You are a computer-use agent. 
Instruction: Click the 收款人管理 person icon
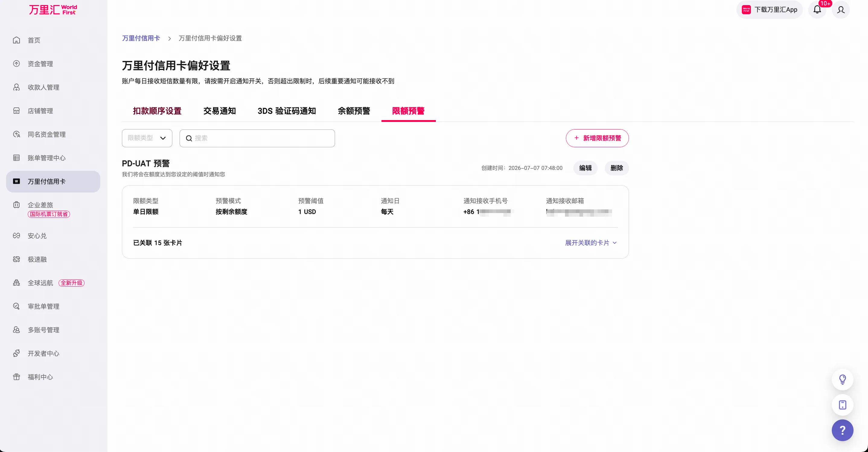click(x=17, y=87)
